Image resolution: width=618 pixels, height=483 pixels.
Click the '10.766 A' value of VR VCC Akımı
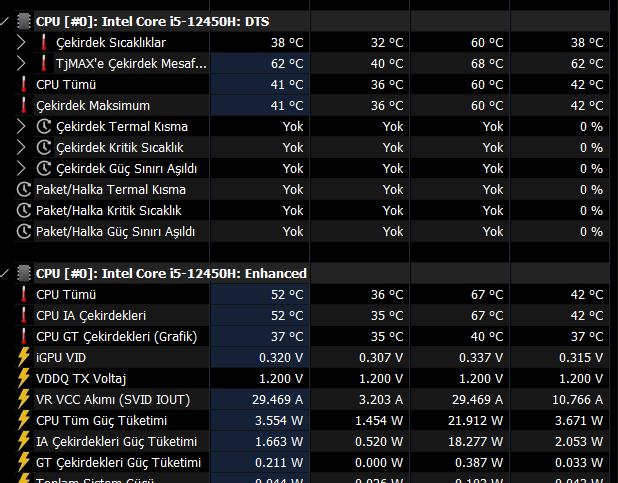577,400
